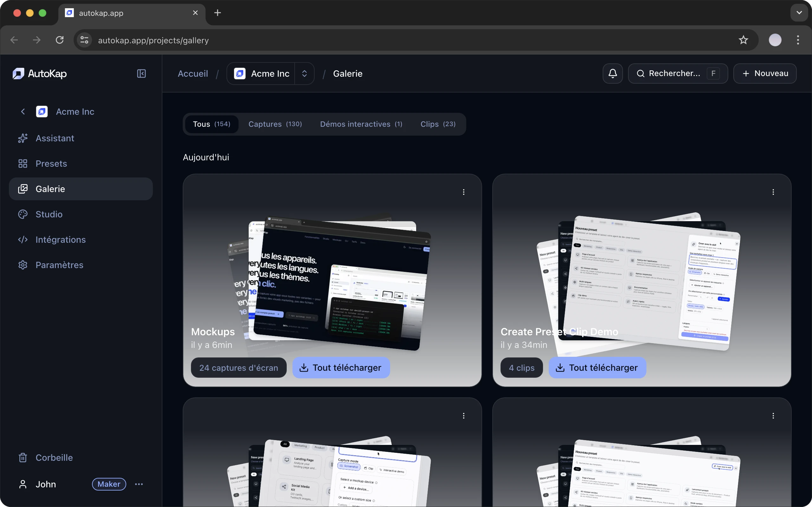Image resolution: width=812 pixels, height=507 pixels.
Task: Open John's account more options
Action: coord(139,484)
